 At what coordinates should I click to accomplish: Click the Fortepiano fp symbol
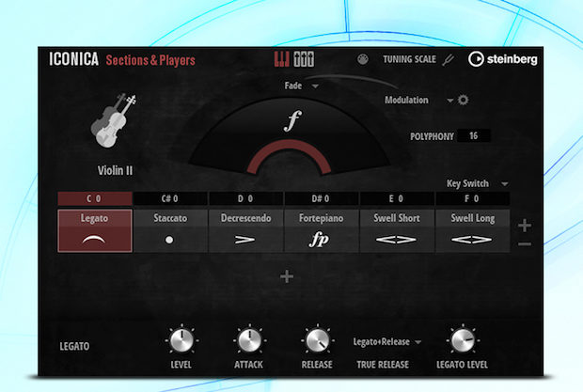pos(319,240)
